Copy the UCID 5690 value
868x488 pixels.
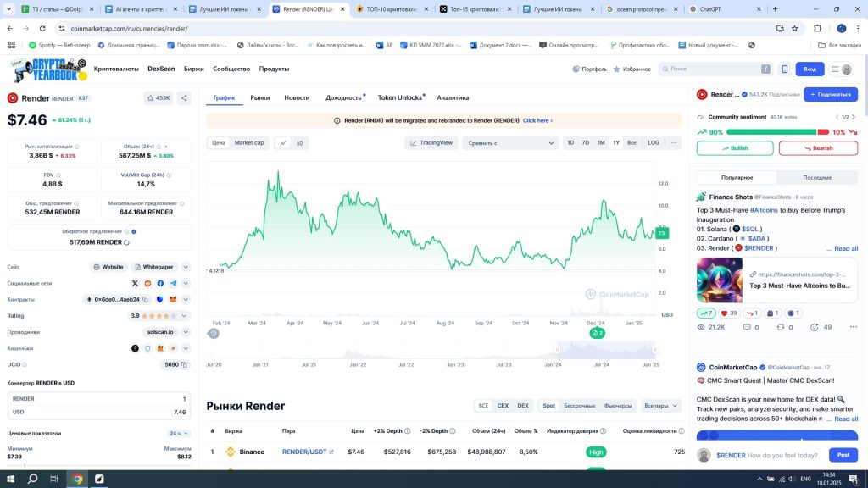click(x=184, y=364)
